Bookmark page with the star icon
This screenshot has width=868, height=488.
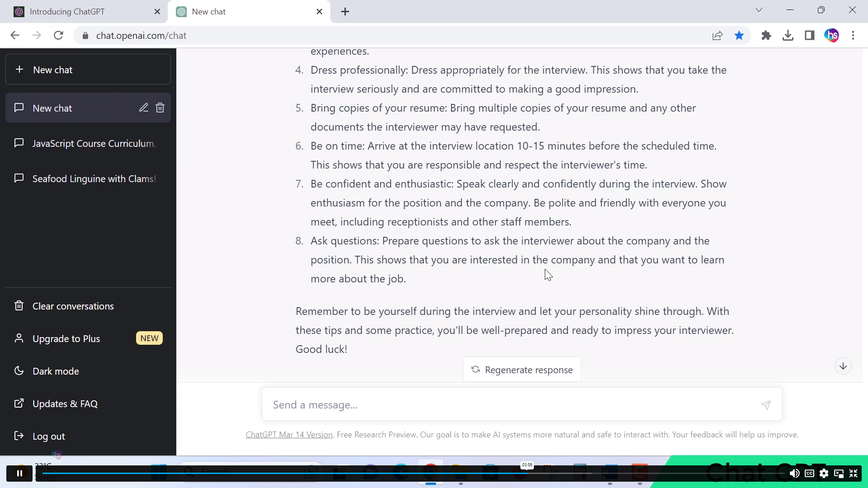tap(739, 36)
